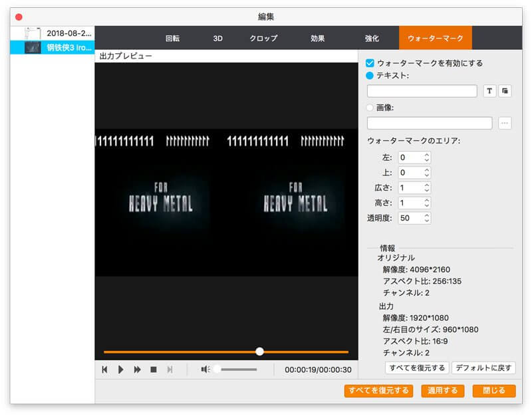Viewport: 532px width, 416px height.
Task: Decrease the 左 value with down arrow
Action: tap(427, 160)
